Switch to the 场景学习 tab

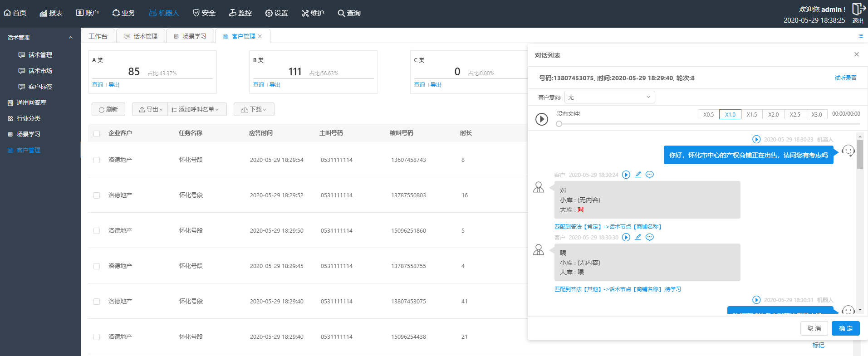(191, 36)
